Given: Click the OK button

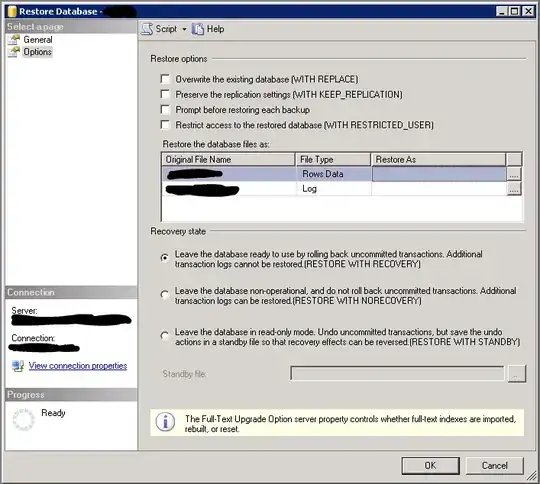Looking at the screenshot, I should (x=430, y=466).
